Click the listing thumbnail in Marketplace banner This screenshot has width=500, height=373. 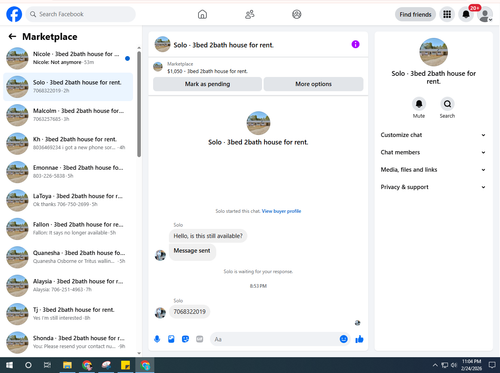click(158, 67)
